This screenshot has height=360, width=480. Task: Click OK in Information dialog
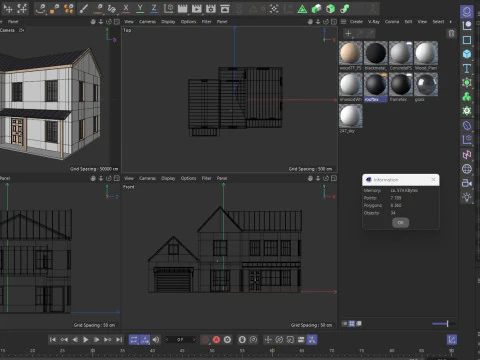point(401,222)
